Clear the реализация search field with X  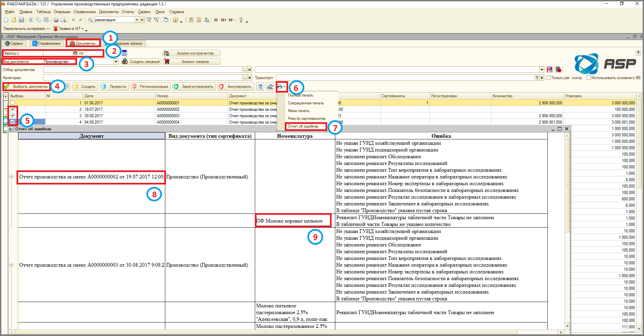coord(142,20)
